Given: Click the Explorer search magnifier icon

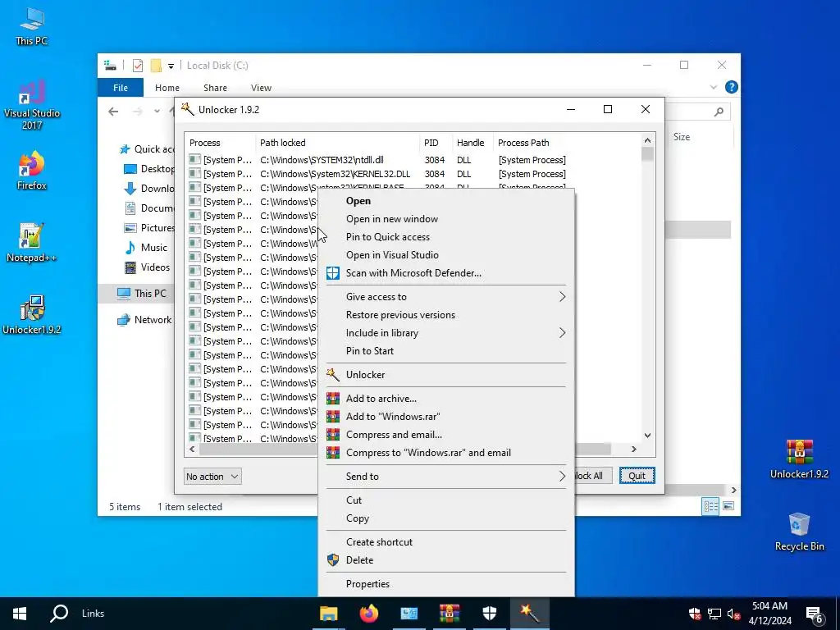Looking at the screenshot, I should (x=719, y=112).
